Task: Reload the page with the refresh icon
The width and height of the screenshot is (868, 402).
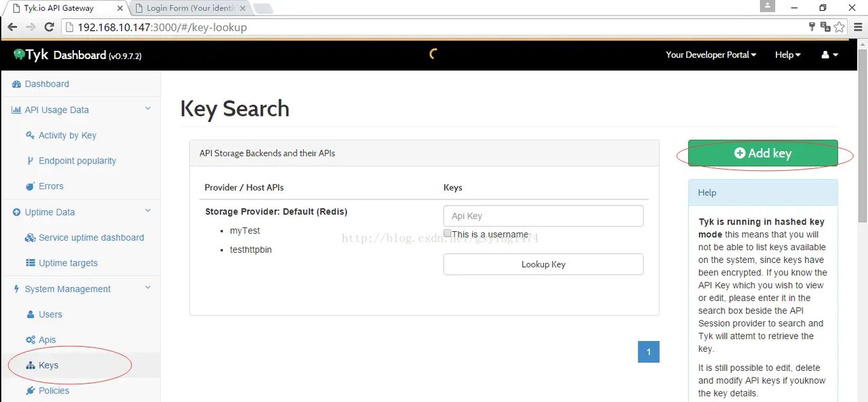Action: point(49,27)
